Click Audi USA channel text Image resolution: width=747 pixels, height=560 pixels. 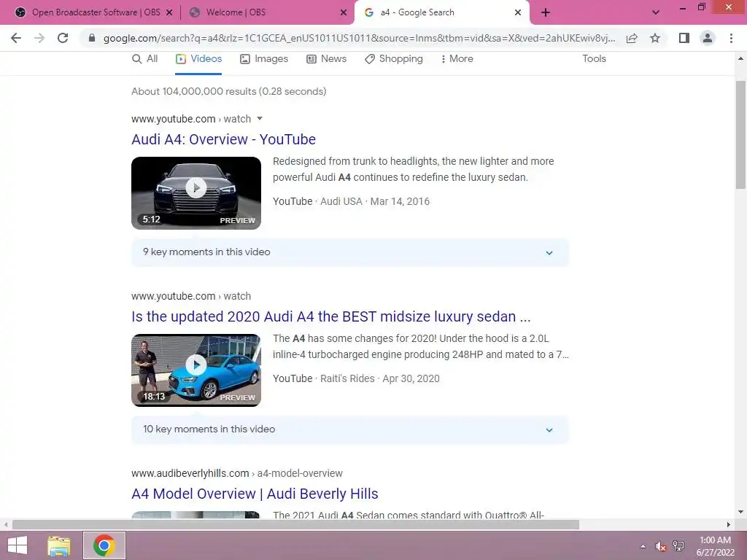click(341, 201)
